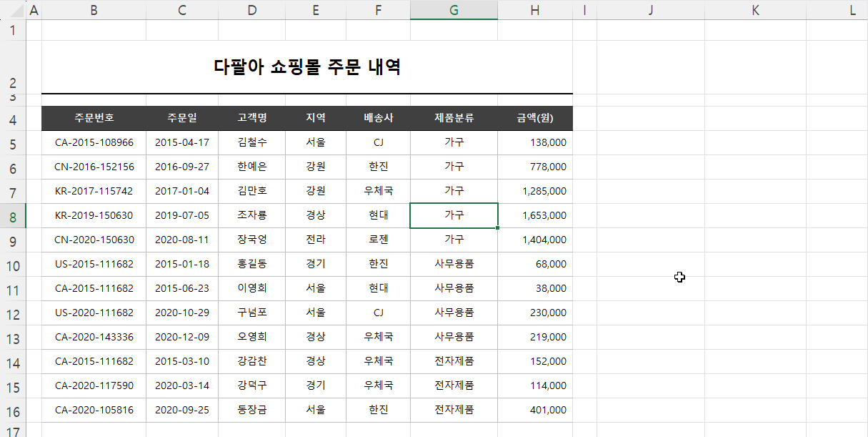Select column header G

point(454,10)
